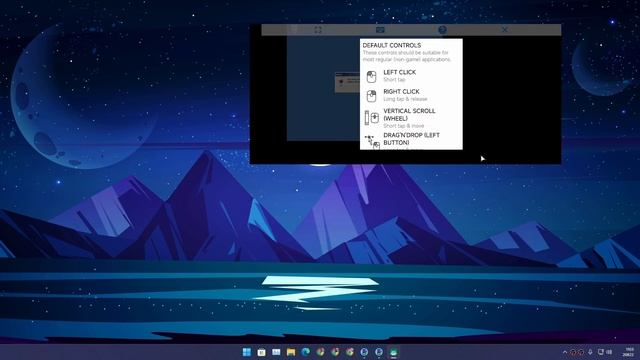Click the vertical scroll wheel icon

coord(371,118)
